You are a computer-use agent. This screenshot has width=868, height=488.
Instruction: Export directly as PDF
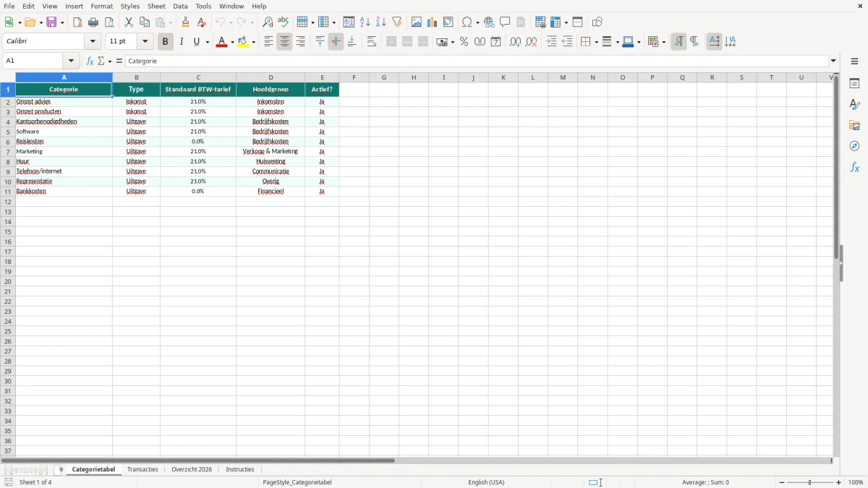(77, 22)
